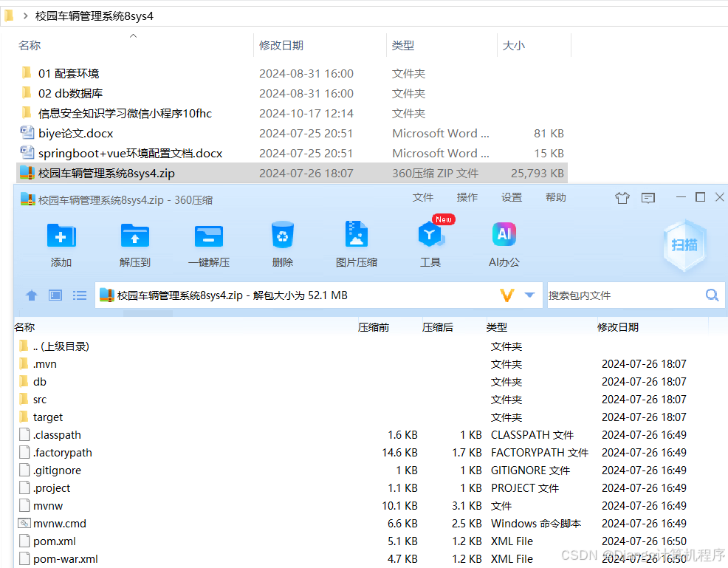Click the search magnifier in archive window
728x568 pixels.
[x=711, y=295]
